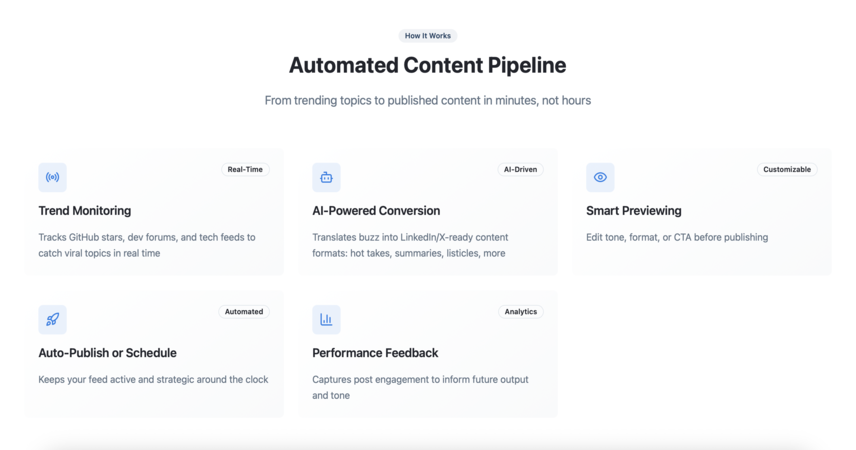Select the Performance Feedback heading
This screenshot has width=856, height=450.
(375, 353)
